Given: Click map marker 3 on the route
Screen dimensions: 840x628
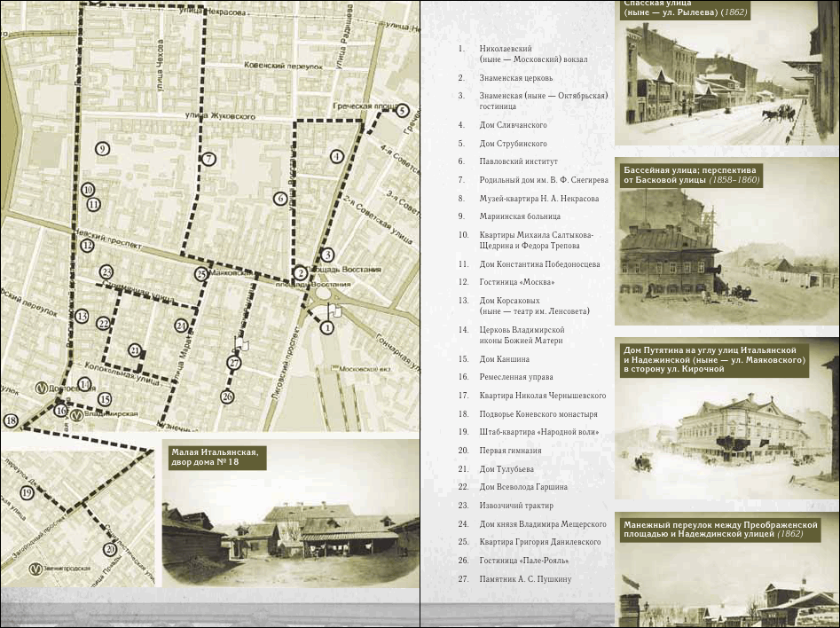Looking at the screenshot, I should pos(327,255).
